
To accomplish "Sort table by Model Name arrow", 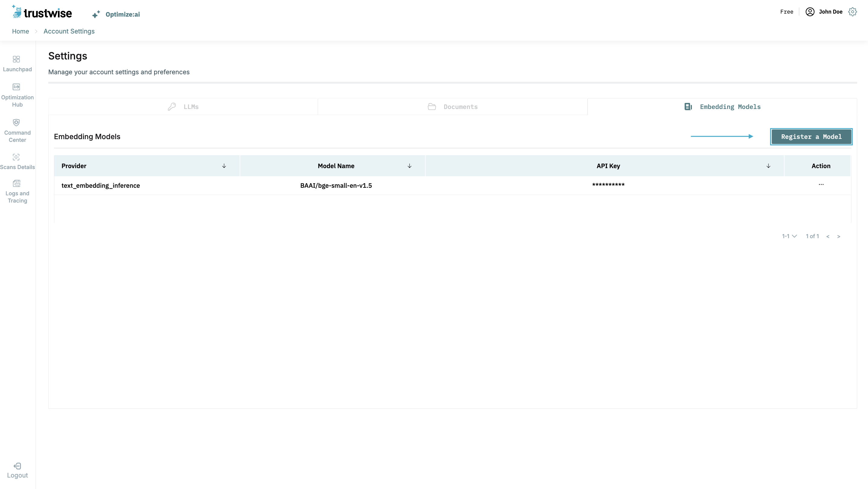I will 409,166.
